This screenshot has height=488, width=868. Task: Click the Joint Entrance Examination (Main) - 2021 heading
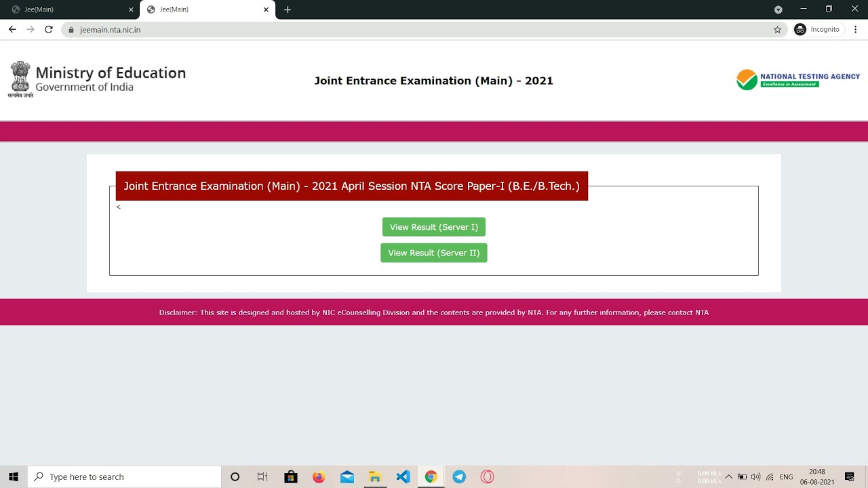434,81
